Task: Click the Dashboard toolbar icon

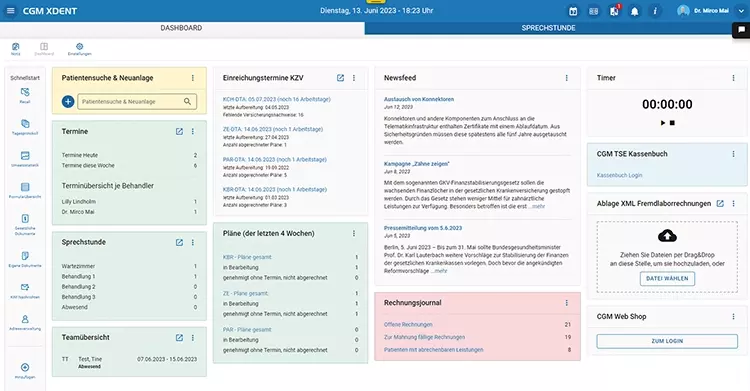Action: point(44,49)
